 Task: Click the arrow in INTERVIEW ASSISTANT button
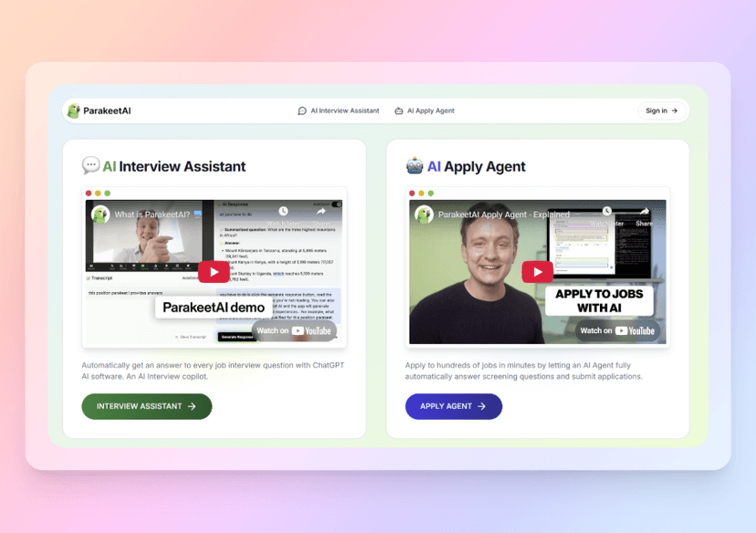(192, 406)
